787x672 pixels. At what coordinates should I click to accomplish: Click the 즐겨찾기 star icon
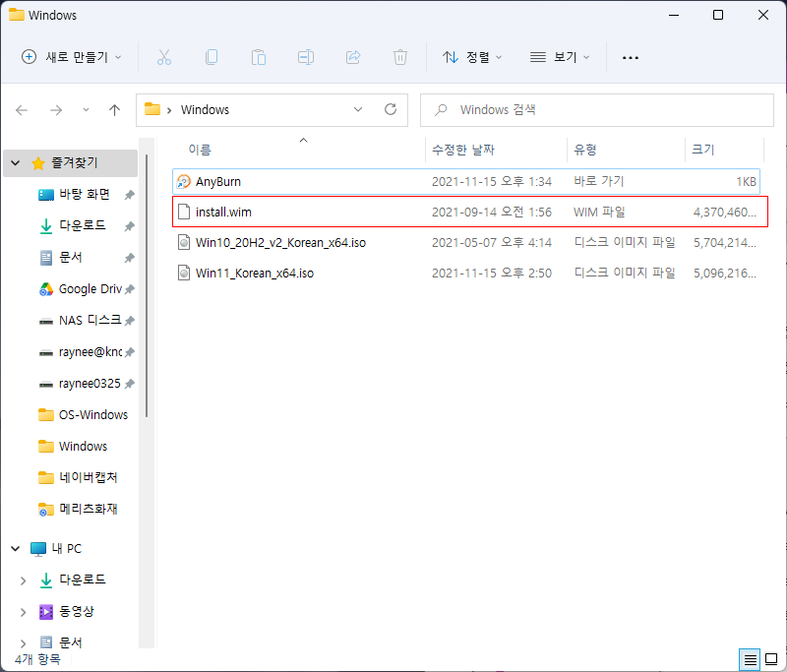point(38,163)
